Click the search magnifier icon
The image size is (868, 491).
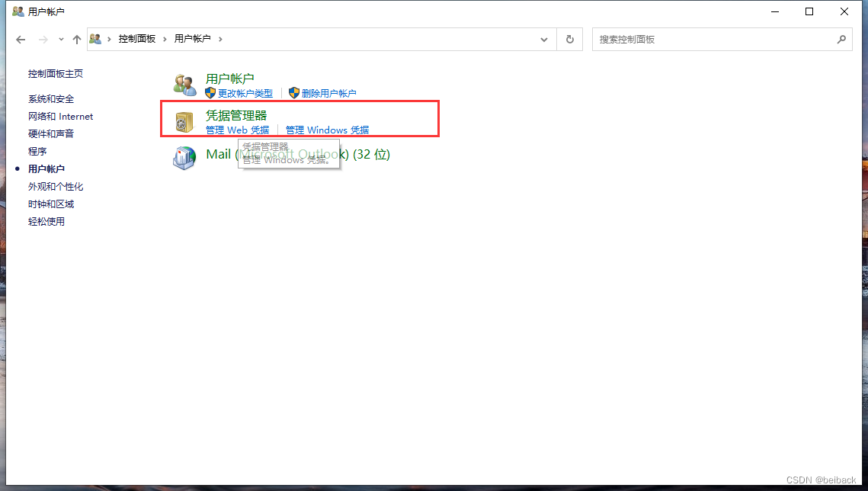pyautogui.click(x=841, y=39)
